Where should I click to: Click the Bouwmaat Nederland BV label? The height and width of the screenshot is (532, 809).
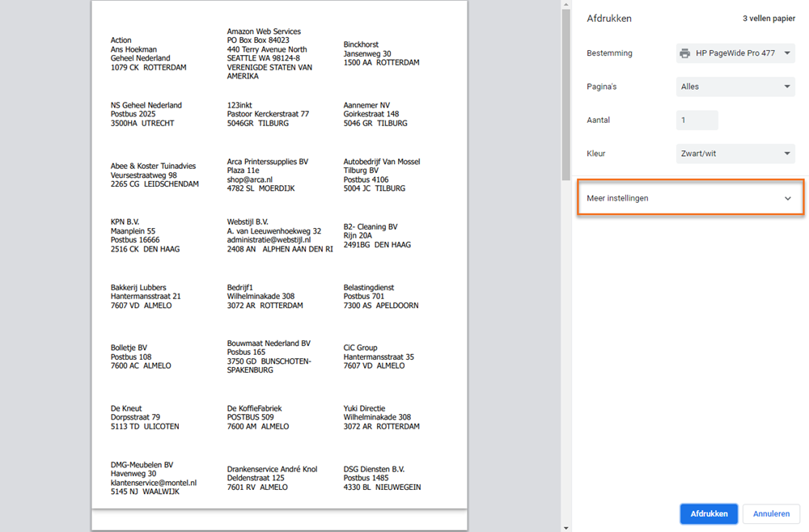pyautogui.click(x=269, y=357)
